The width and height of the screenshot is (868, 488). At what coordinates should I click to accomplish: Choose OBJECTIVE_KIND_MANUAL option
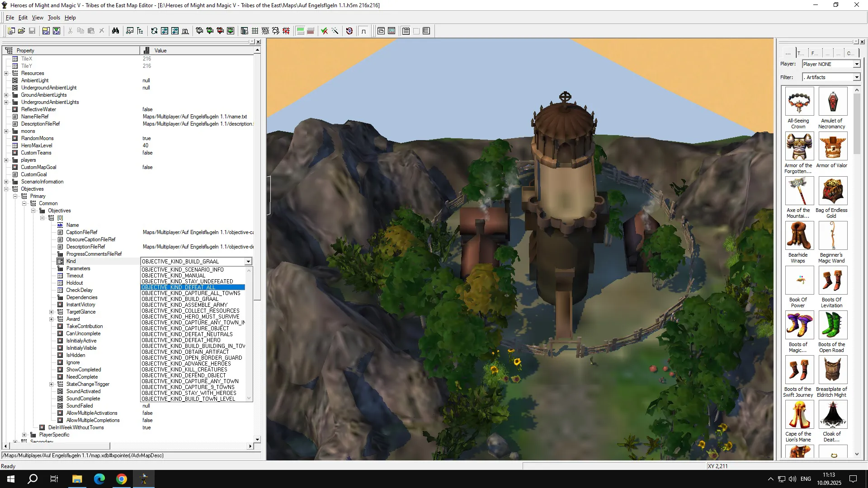pos(193,276)
